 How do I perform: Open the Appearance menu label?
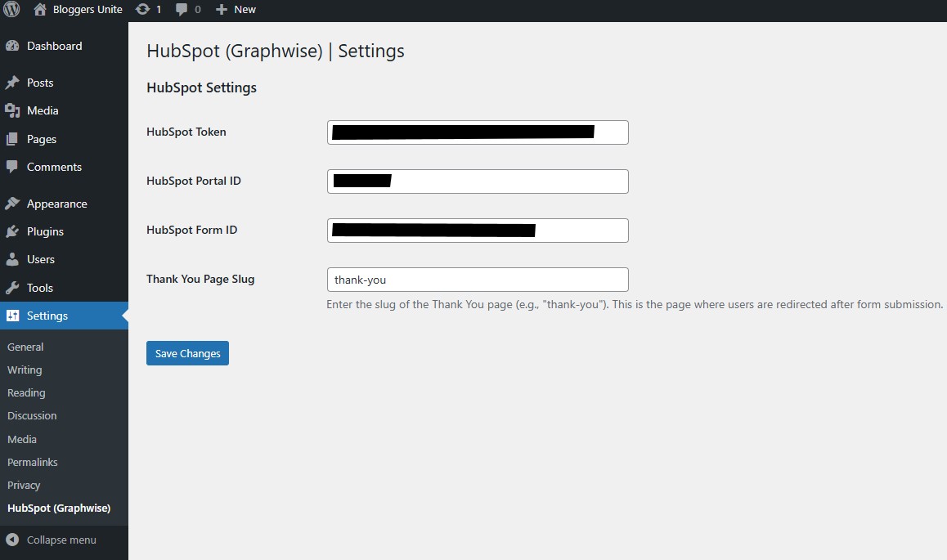click(x=56, y=204)
